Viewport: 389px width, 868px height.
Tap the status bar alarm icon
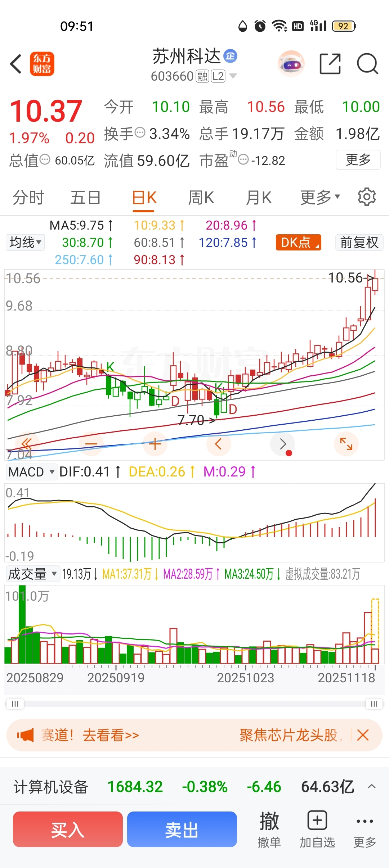pos(260,26)
